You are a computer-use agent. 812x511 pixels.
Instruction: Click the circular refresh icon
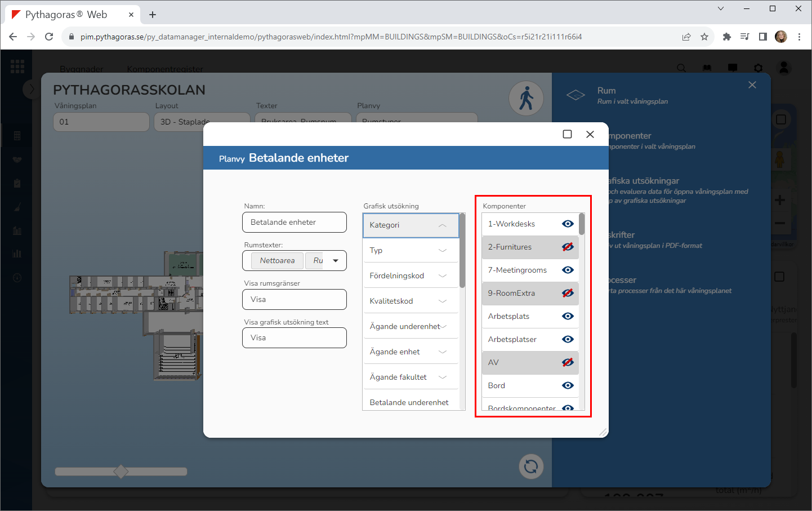point(530,466)
